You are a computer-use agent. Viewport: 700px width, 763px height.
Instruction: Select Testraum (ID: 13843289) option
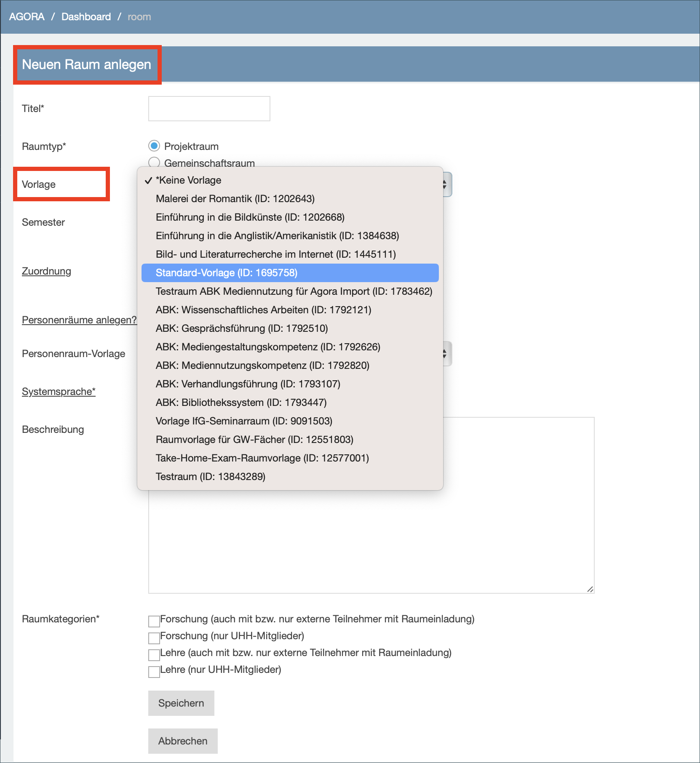tap(290, 477)
